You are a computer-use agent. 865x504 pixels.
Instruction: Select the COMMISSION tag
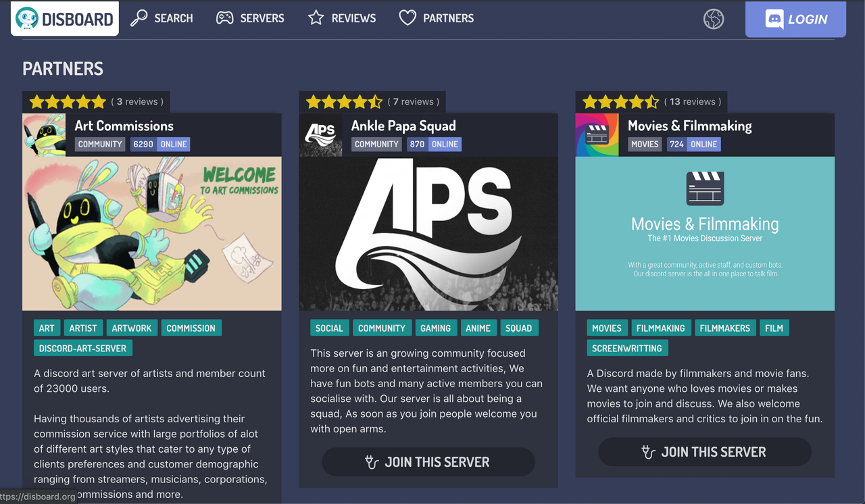191,328
